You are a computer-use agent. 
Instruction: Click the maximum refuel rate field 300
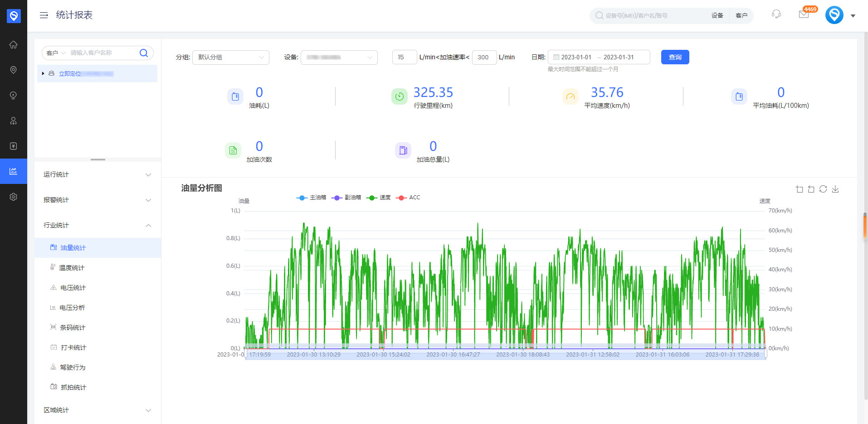484,58
